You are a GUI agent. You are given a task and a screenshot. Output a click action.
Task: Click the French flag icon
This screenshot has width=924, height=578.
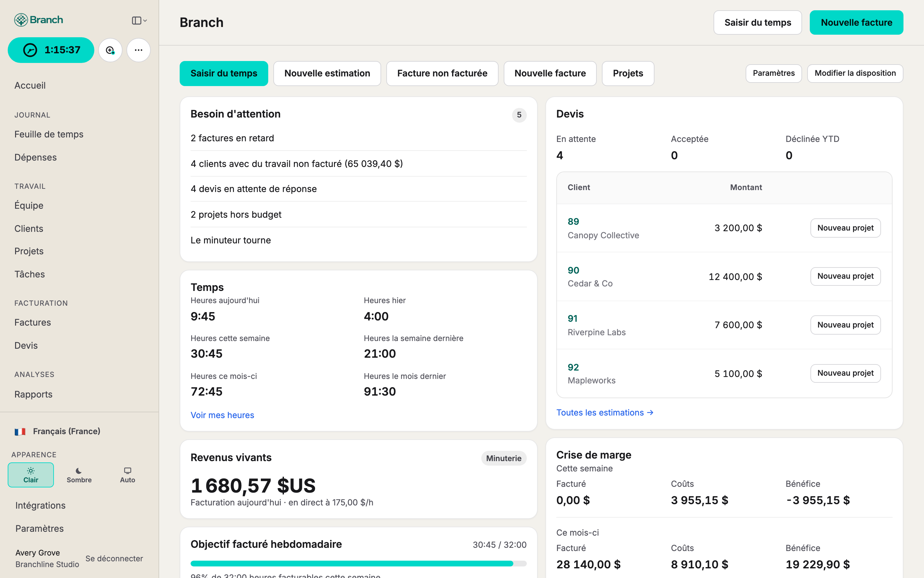coord(20,432)
